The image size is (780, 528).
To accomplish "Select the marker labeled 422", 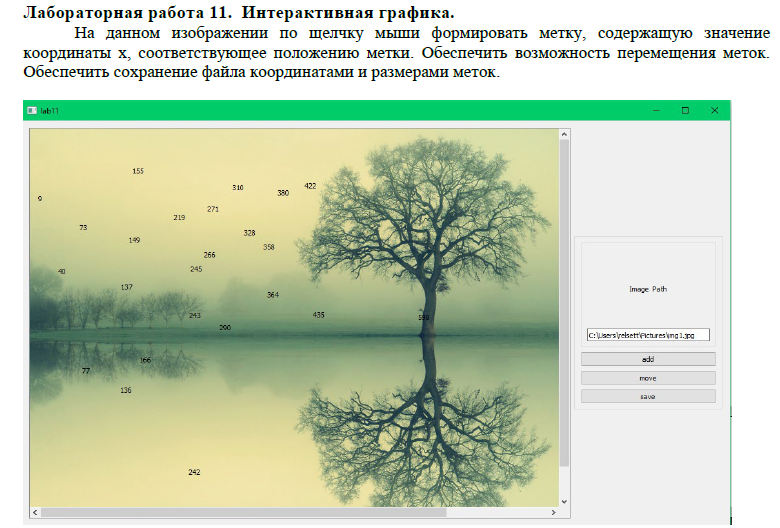I will coord(310,186).
